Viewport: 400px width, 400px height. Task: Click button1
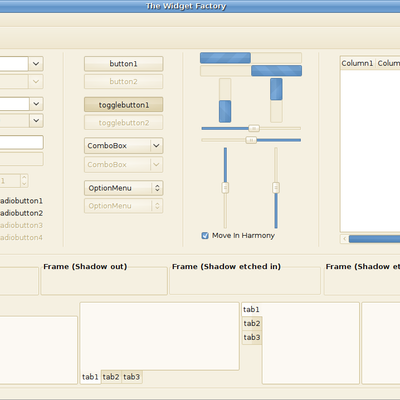123,64
